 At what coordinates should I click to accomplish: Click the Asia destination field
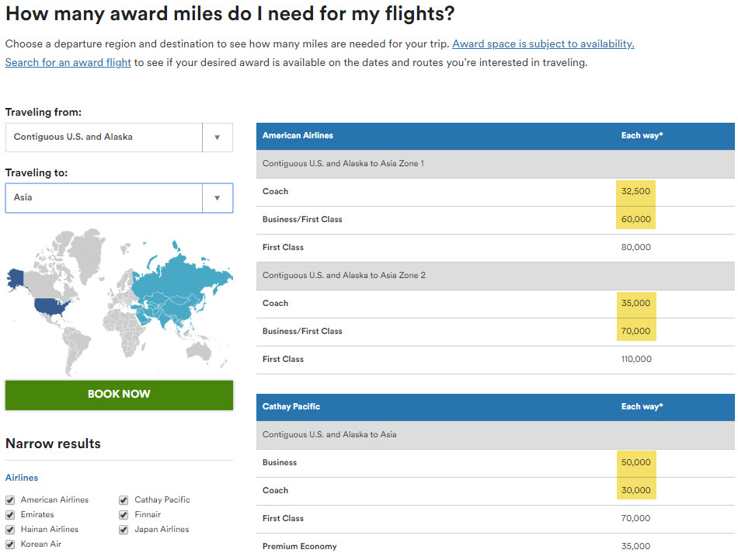point(119,198)
